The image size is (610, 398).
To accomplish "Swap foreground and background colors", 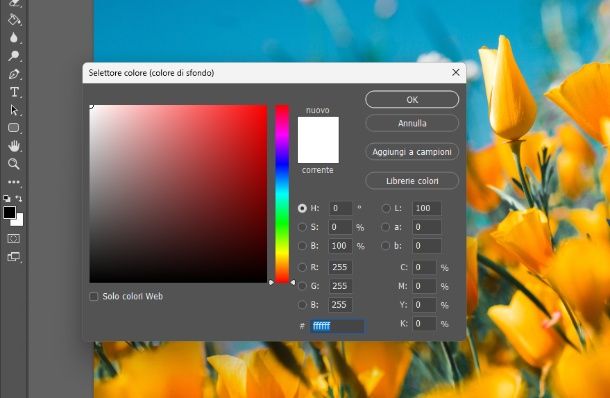I will tap(19, 198).
